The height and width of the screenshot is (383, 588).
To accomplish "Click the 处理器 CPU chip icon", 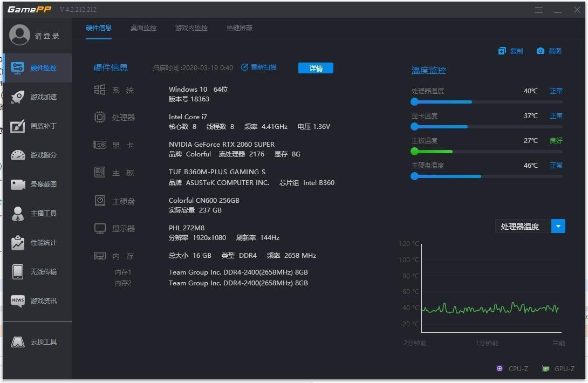I will (x=99, y=118).
